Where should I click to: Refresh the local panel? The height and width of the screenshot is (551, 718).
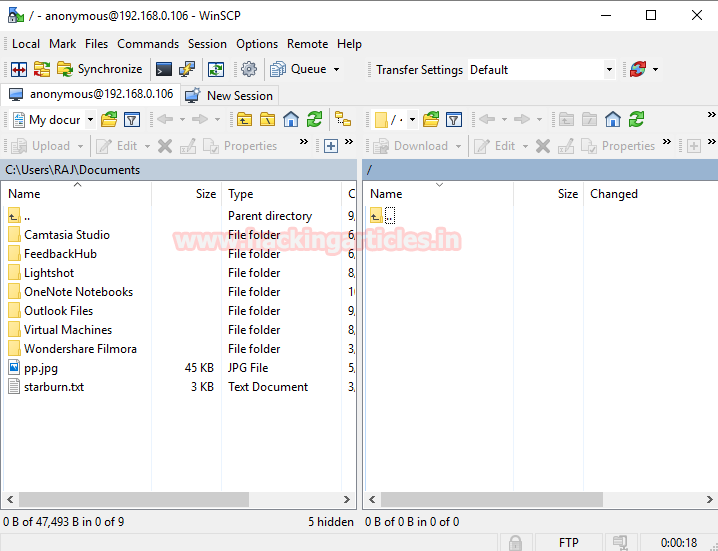click(x=314, y=120)
